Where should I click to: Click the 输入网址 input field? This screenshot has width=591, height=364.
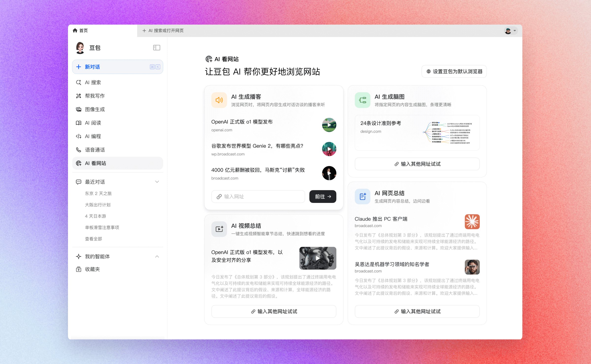click(x=258, y=197)
